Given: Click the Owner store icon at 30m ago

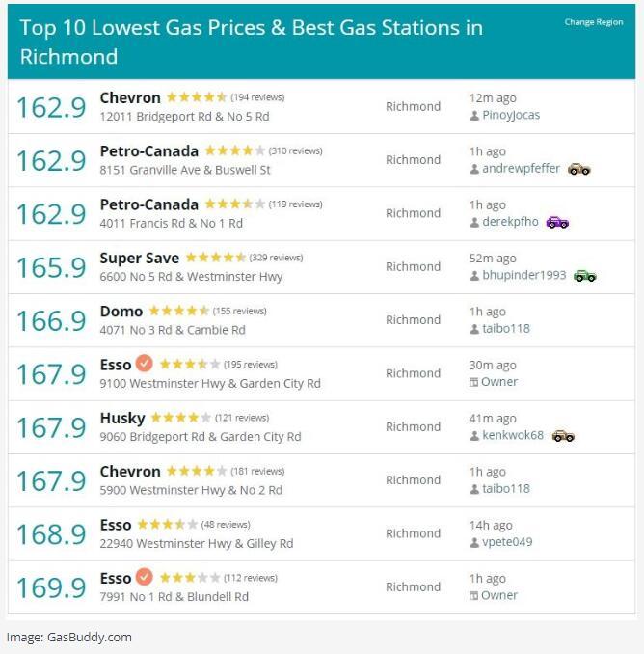Looking at the screenshot, I should tap(473, 382).
